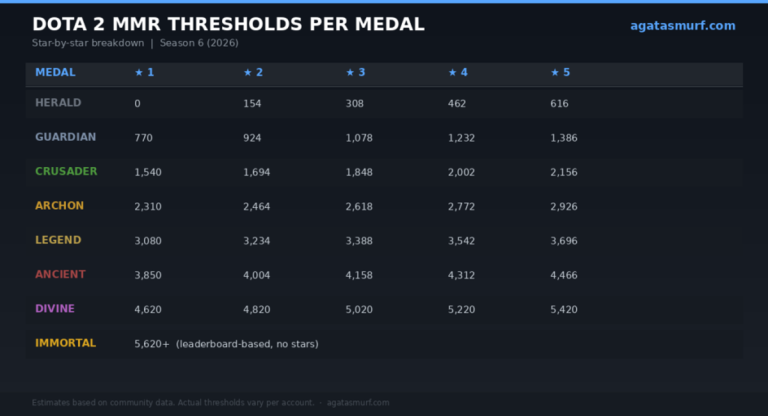Click the star 5 column header
The height and width of the screenshot is (416, 768).
(x=560, y=73)
